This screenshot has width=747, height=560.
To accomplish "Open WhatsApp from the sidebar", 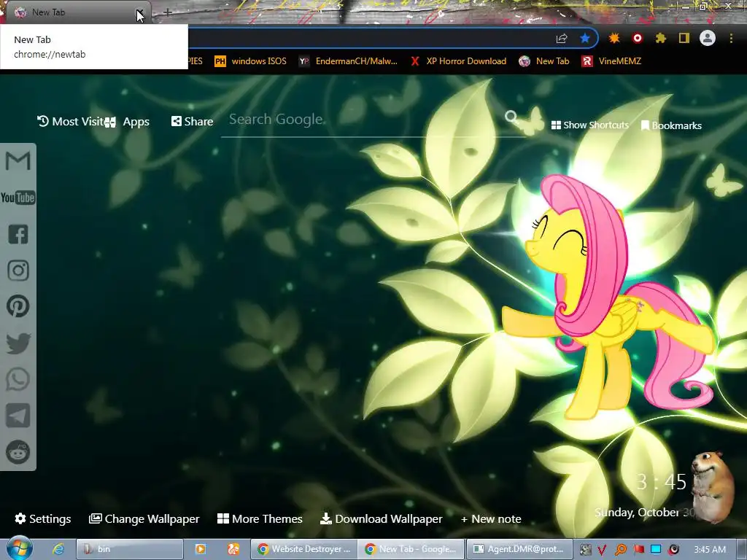I will 18,379.
